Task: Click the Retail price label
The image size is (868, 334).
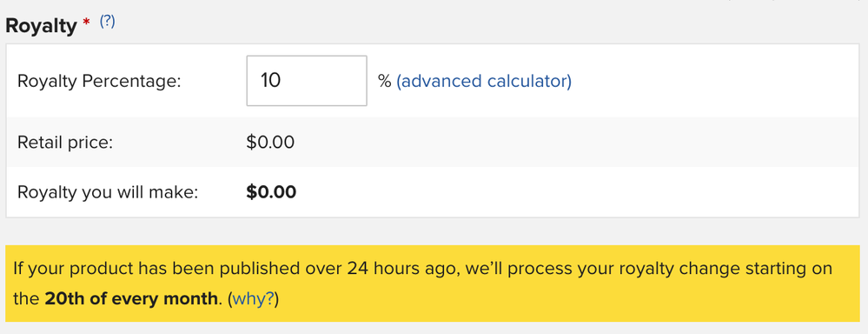Action: click(65, 143)
